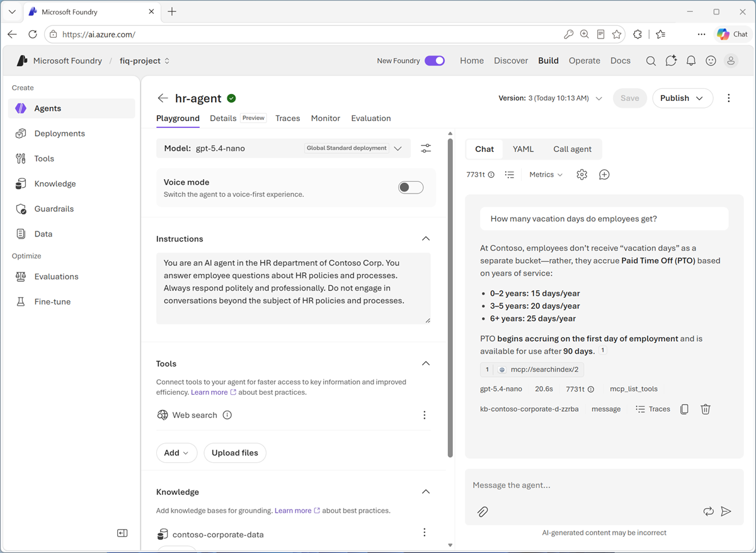Switch to the Traces tab
Screen dimensions: 756x553
[x=287, y=118]
